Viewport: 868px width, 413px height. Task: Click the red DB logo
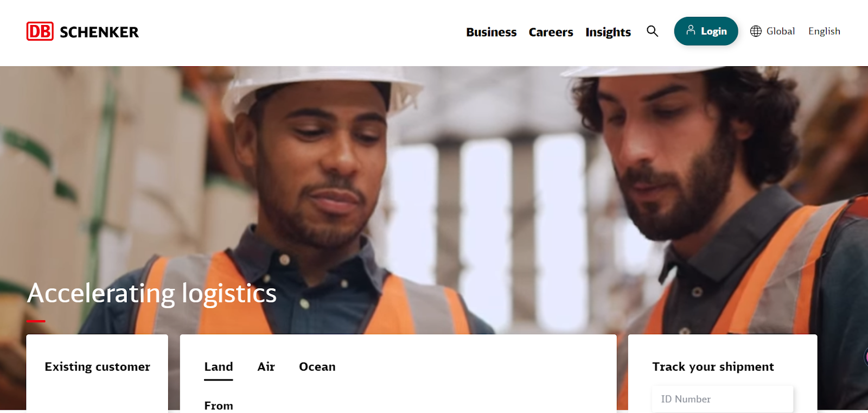[x=40, y=31]
